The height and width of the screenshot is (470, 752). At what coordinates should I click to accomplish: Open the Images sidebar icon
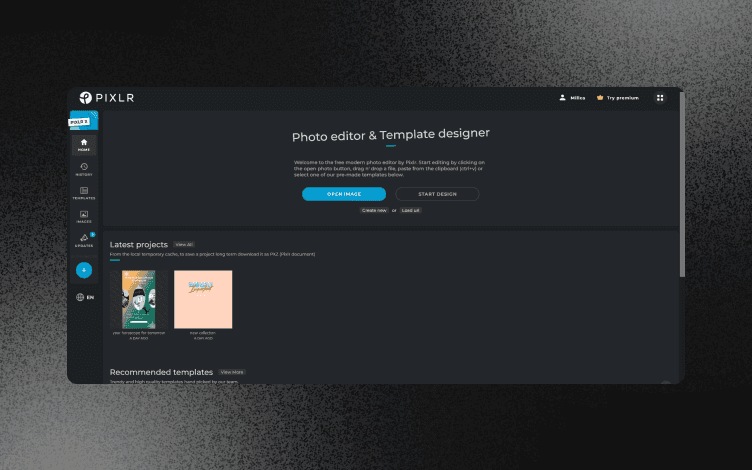tap(84, 217)
